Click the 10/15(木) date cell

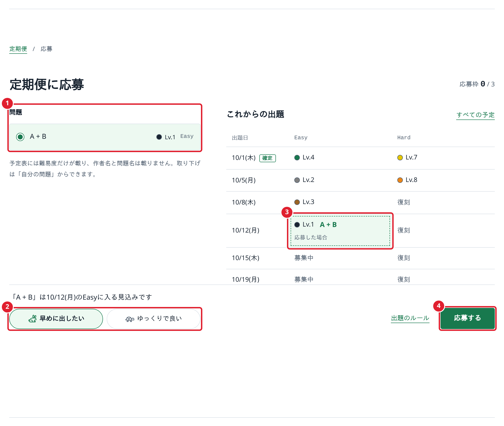[246, 258]
